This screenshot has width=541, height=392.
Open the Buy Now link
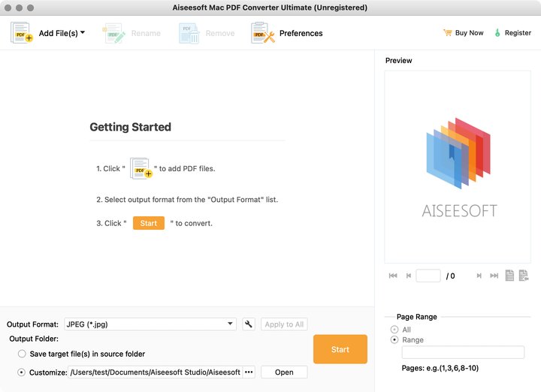point(469,33)
